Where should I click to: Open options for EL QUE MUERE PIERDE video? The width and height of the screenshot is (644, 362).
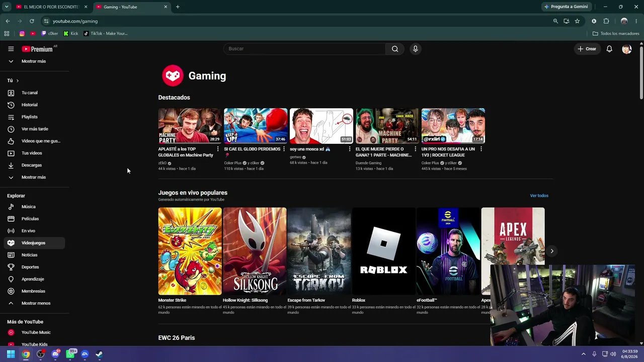coord(416,149)
